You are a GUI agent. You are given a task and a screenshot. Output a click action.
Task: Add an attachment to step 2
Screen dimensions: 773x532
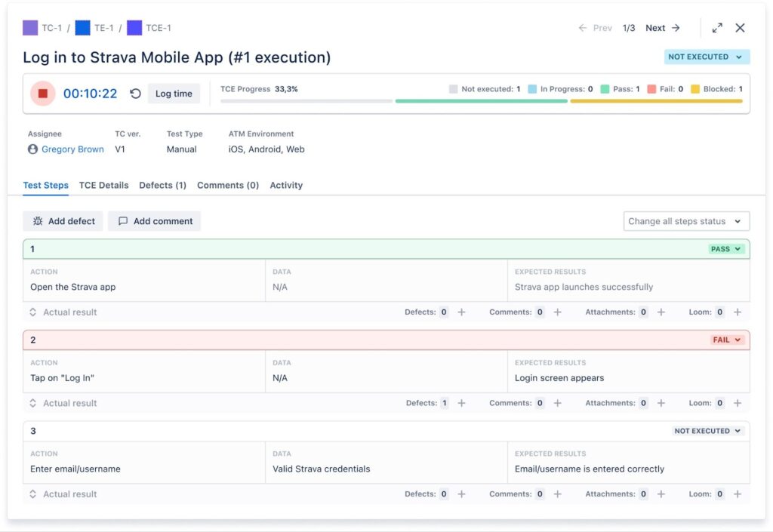pos(662,402)
